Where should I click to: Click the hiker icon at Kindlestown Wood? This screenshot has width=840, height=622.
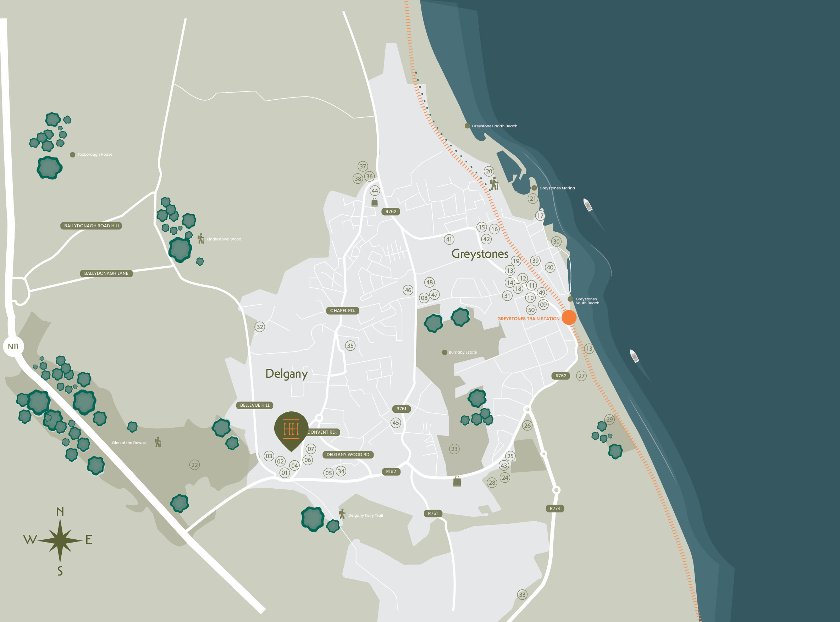coord(201,238)
